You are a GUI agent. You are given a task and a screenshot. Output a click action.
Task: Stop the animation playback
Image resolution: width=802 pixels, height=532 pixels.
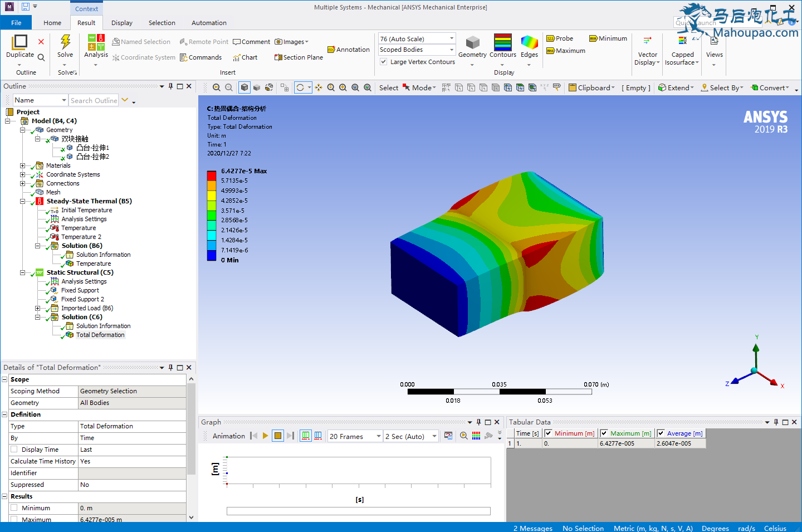click(x=278, y=436)
